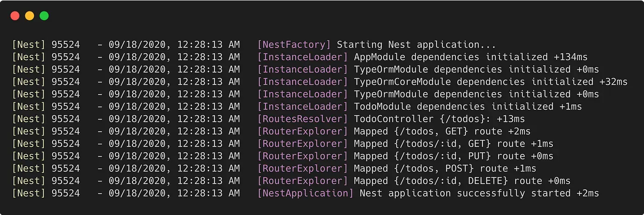Click the NestApplication tag in last line

click(x=305, y=193)
